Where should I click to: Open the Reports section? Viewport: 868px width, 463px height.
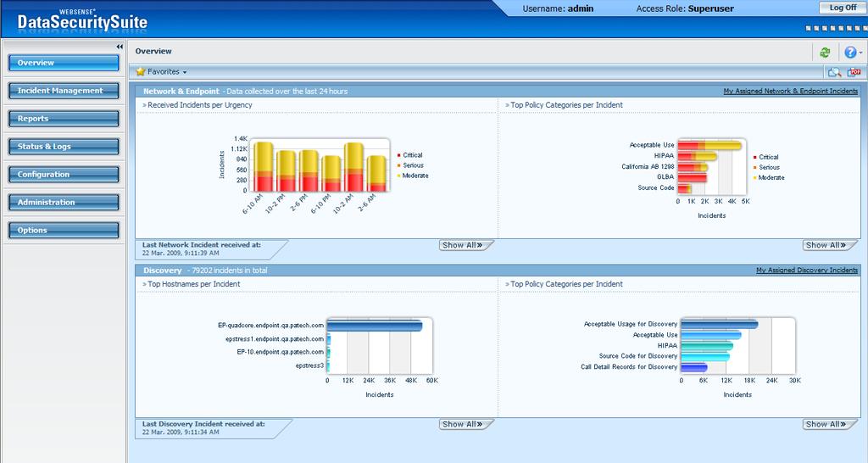point(64,119)
